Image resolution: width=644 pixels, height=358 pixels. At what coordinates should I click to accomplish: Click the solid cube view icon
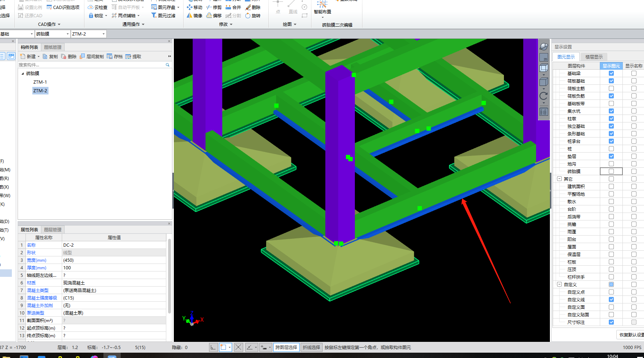pyautogui.click(x=544, y=82)
